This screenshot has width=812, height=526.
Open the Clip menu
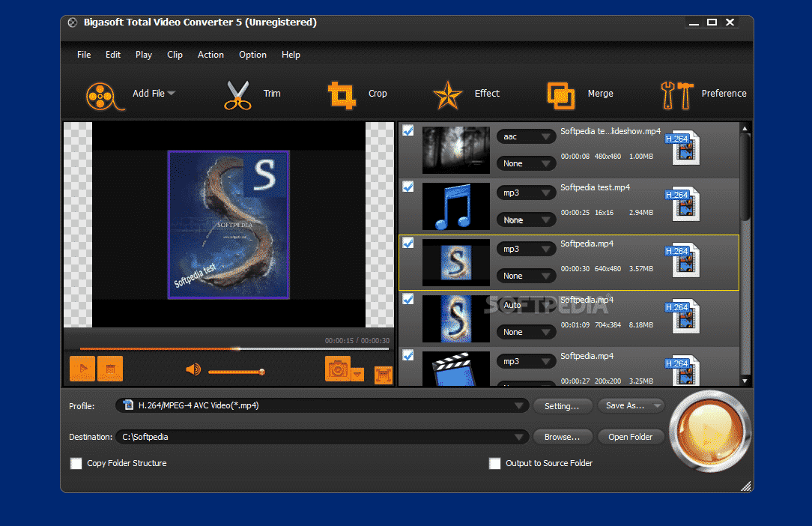click(x=175, y=55)
